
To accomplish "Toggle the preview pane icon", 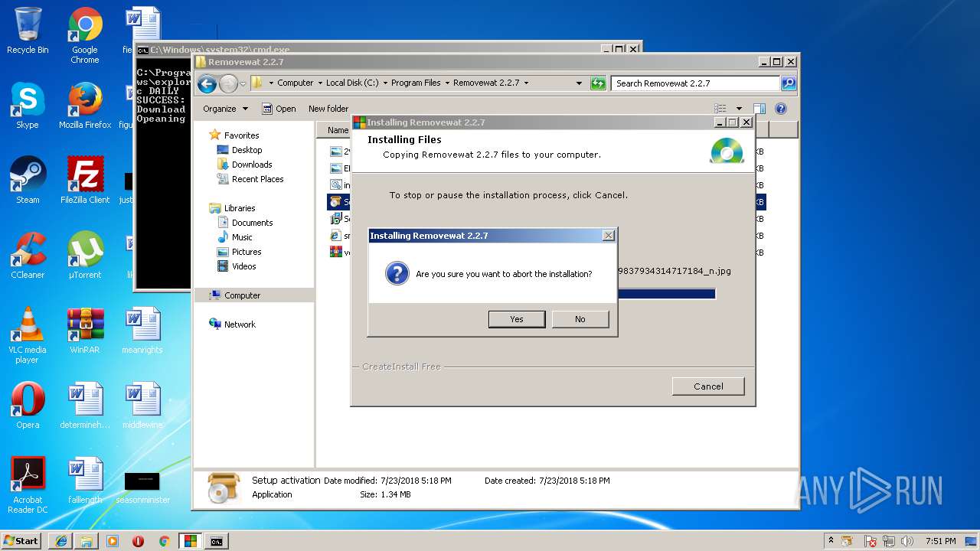I will coord(759,109).
